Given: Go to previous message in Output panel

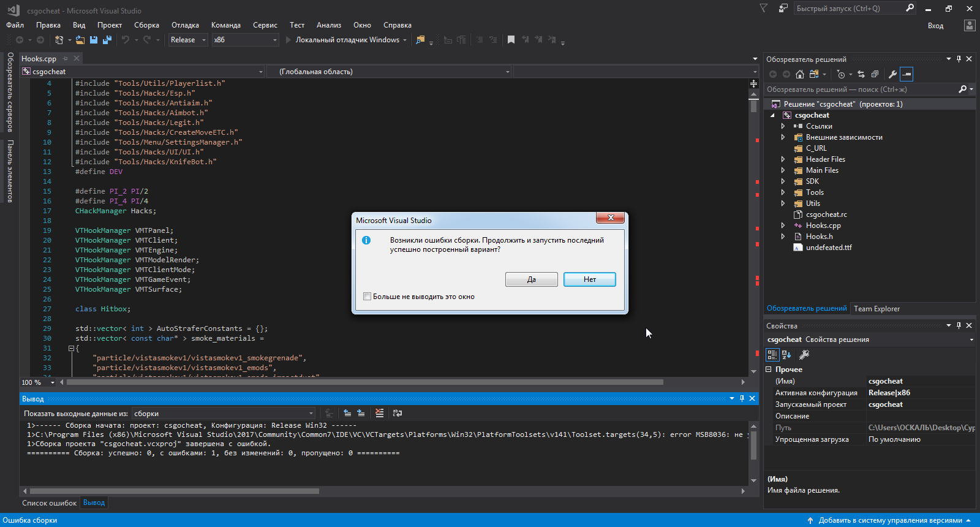Looking at the screenshot, I should point(347,413).
